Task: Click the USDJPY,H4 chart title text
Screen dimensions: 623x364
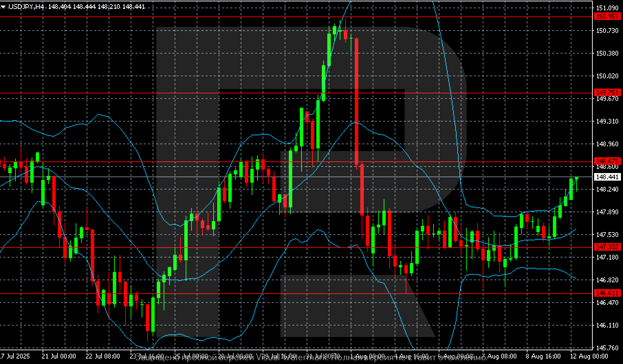Action: tap(26, 7)
